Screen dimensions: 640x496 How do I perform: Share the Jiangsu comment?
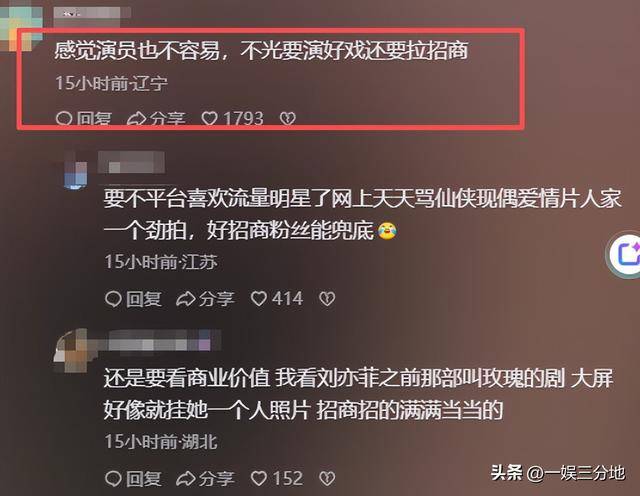click(205, 299)
